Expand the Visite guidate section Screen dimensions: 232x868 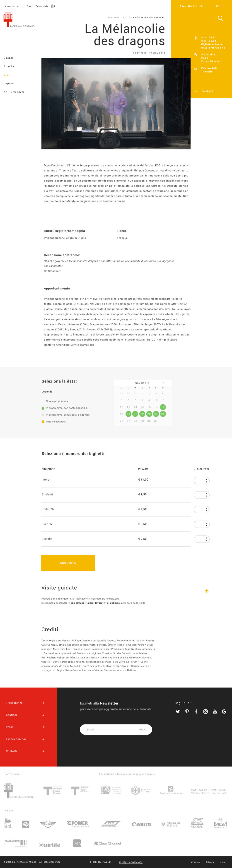(x=206, y=591)
